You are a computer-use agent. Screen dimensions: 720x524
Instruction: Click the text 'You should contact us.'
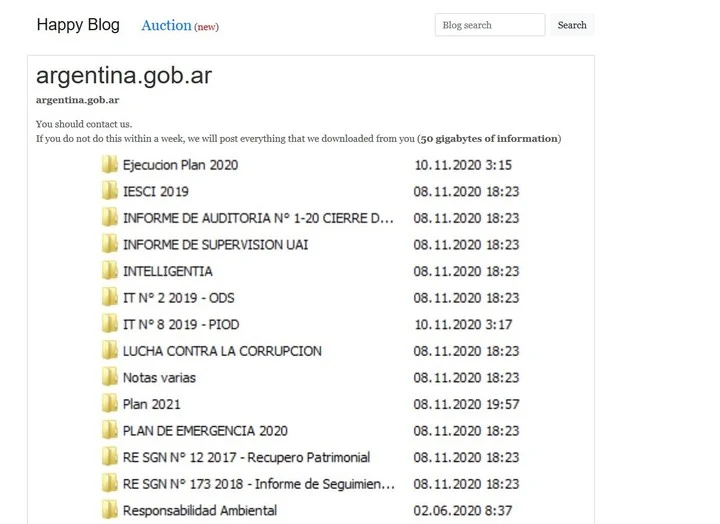(x=84, y=124)
